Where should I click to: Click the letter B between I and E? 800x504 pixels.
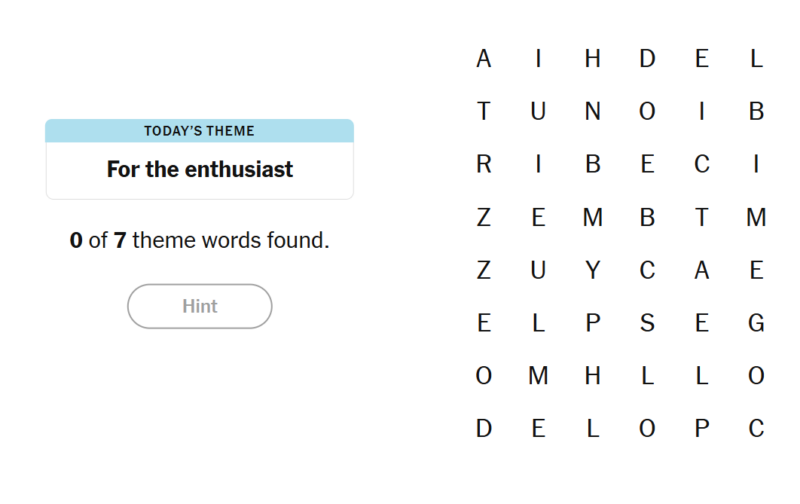[592, 164]
